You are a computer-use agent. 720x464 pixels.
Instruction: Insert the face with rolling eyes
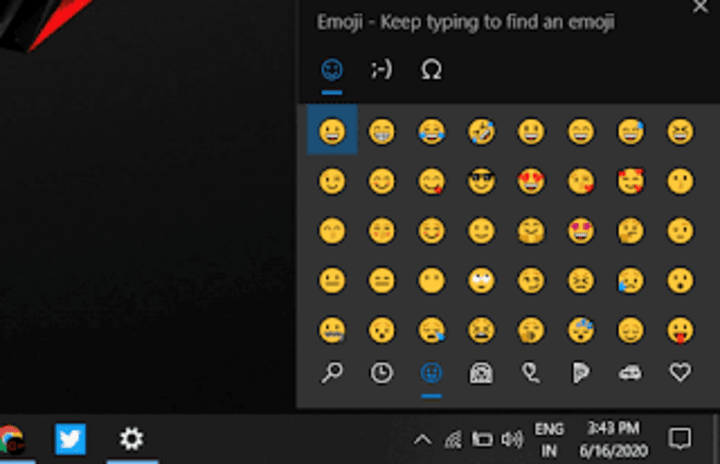tap(481, 280)
